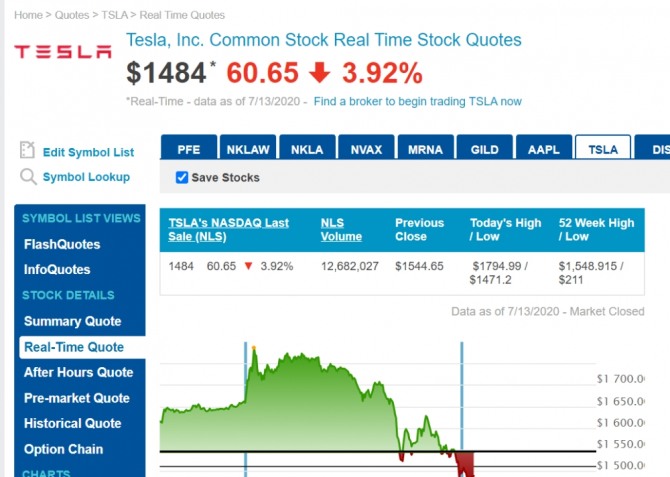The height and width of the screenshot is (477, 670).
Task: Click the Edit Symbol List document icon
Action: (x=28, y=150)
